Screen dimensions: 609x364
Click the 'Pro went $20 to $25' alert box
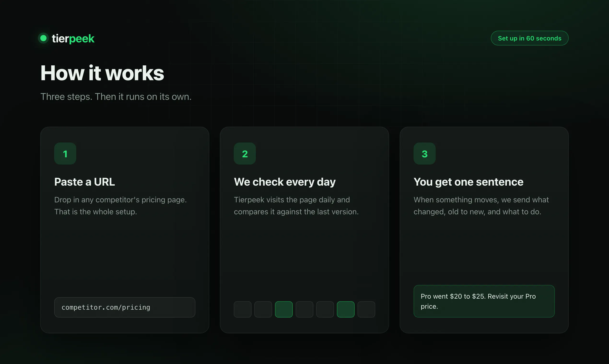[484, 301]
